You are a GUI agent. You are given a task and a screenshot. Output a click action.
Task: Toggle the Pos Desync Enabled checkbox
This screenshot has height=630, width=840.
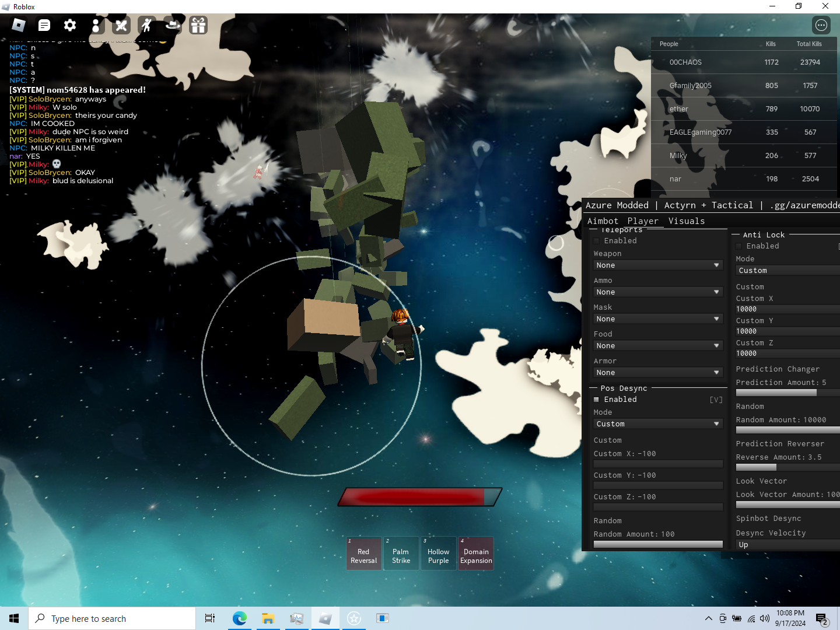596,400
